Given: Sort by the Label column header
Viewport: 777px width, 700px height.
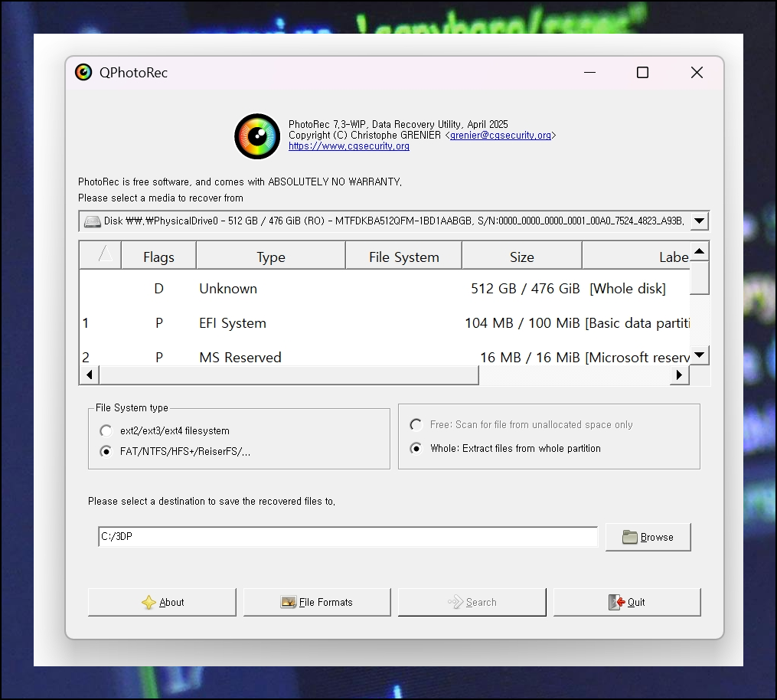Looking at the screenshot, I should pos(636,257).
